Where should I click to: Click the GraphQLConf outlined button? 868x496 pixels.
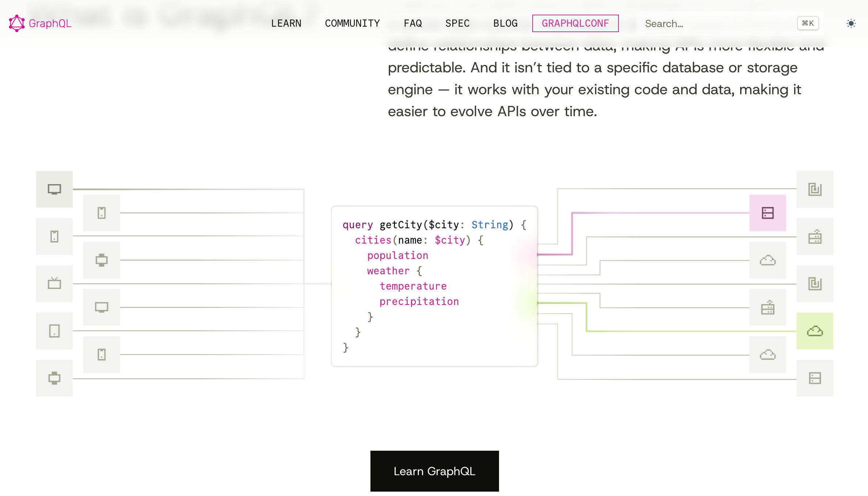pos(575,23)
